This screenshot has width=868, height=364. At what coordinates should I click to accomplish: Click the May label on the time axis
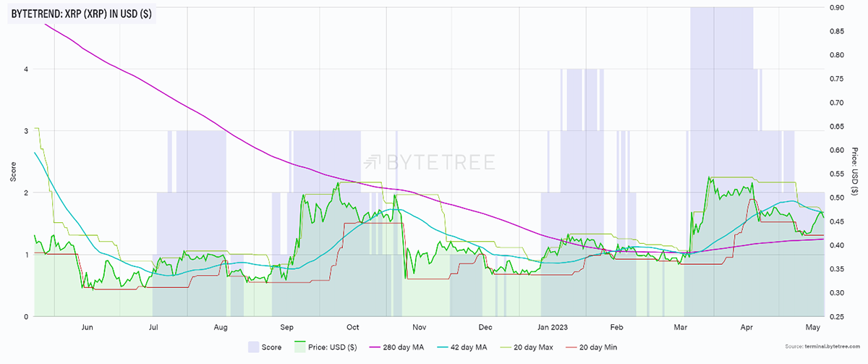click(814, 327)
